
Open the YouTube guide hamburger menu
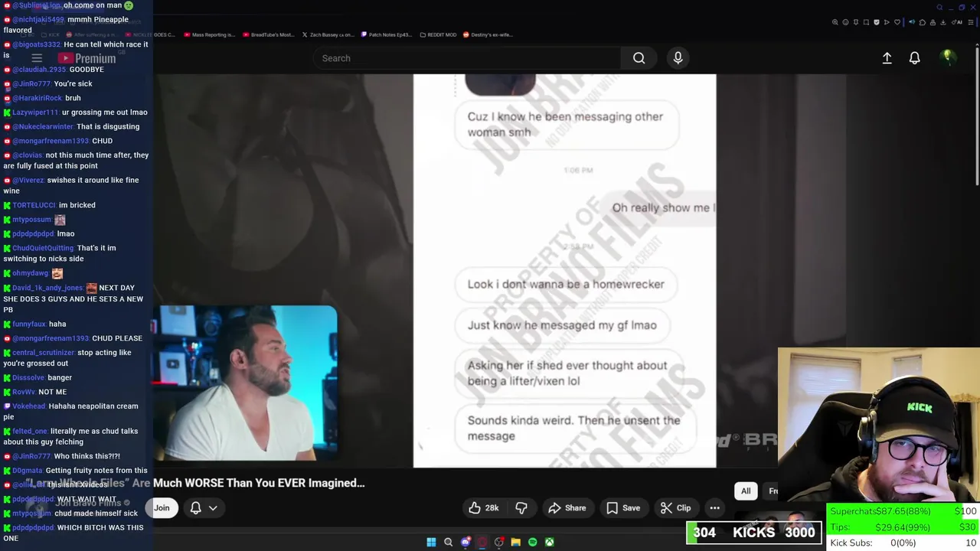pyautogui.click(x=36, y=58)
